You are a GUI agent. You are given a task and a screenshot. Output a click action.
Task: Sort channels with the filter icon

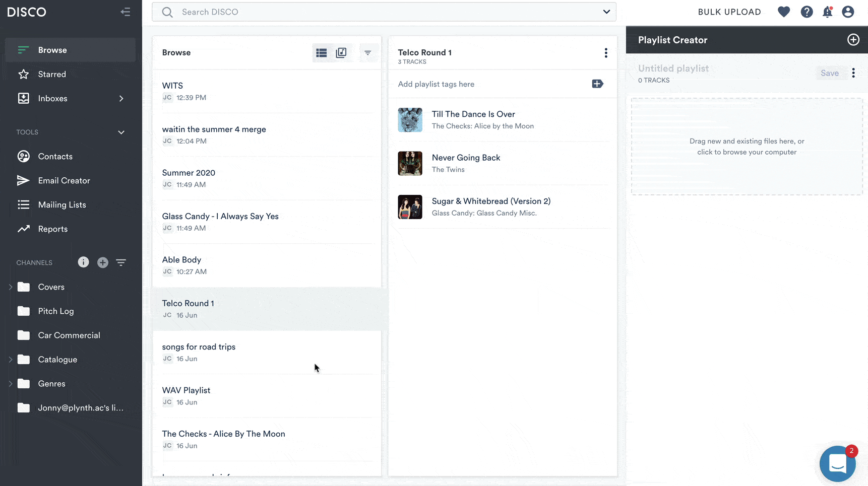pos(121,262)
